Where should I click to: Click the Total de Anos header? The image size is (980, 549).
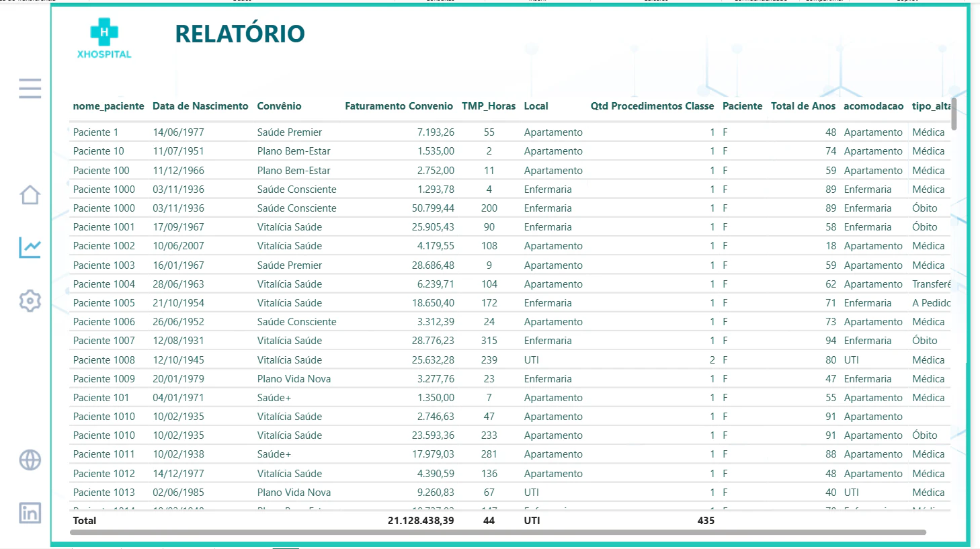(803, 106)
